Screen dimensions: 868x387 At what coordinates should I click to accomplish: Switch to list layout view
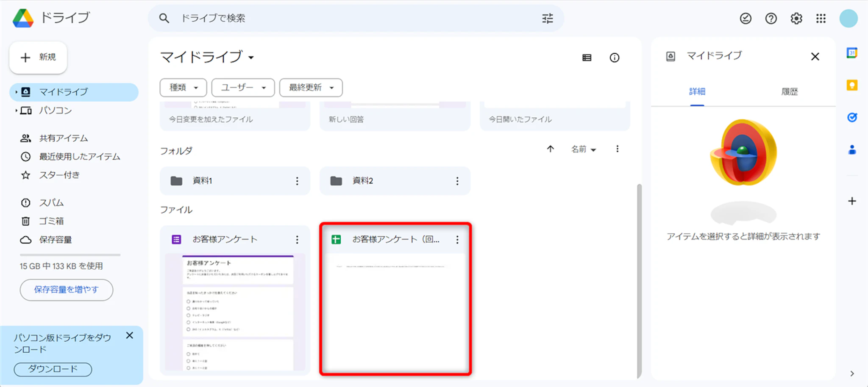click(x=587, y=58)
